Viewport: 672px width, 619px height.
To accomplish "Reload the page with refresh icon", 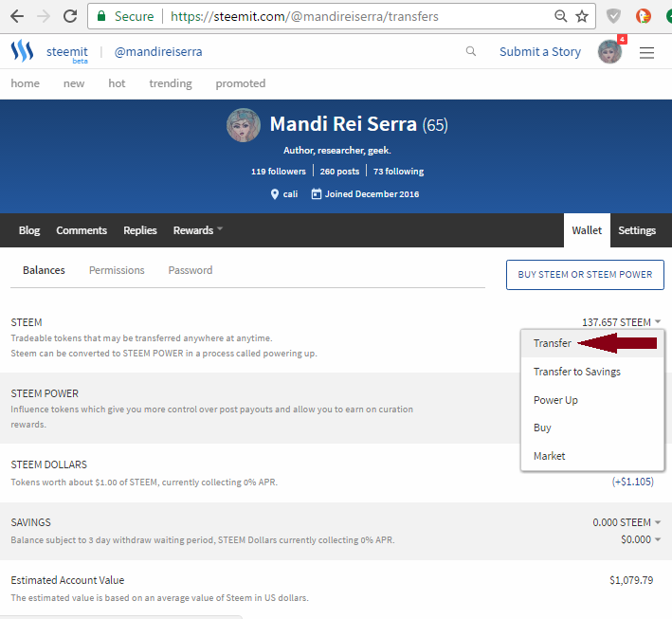I will coord(70,16).
